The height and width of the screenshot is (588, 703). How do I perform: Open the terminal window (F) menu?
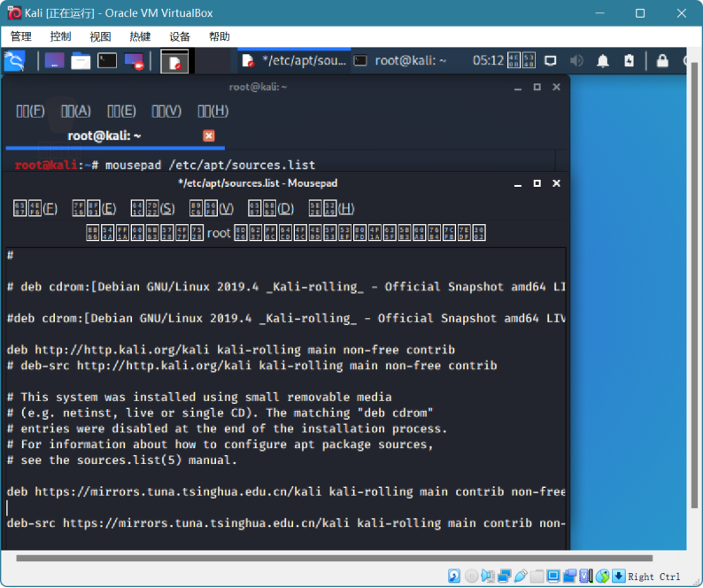30,111
